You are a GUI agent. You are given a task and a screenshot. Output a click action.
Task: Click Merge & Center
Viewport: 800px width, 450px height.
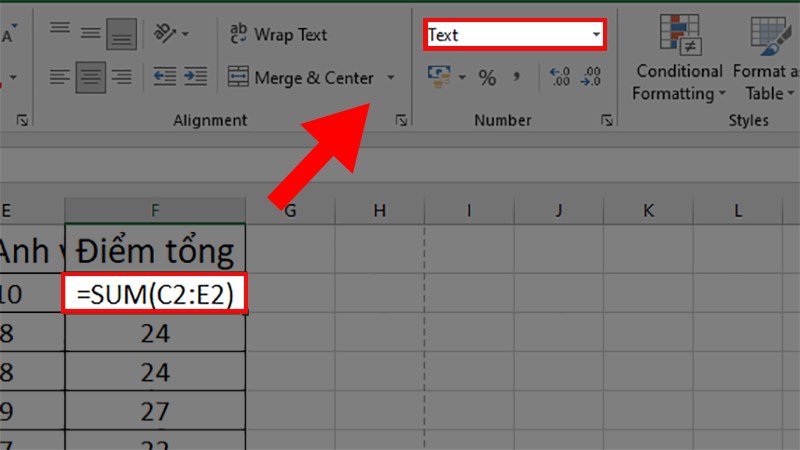coord(301,78)
